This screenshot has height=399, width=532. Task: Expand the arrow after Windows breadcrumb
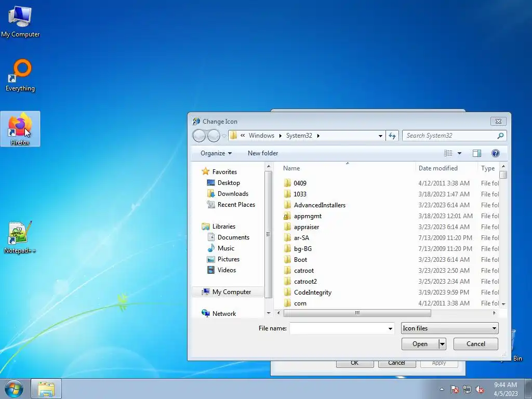[x=280, y=136]
